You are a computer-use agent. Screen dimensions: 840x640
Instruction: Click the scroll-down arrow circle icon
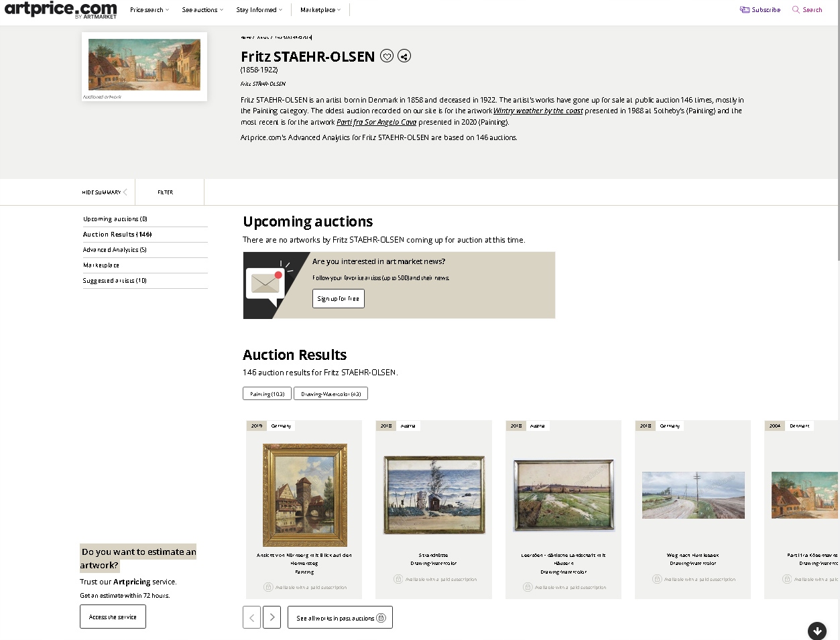817,631
